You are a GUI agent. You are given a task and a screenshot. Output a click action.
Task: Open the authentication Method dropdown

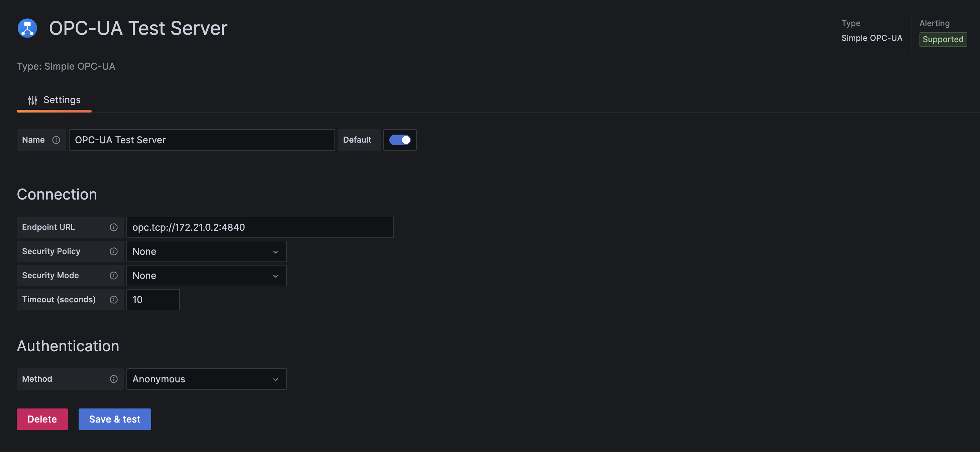206,379
